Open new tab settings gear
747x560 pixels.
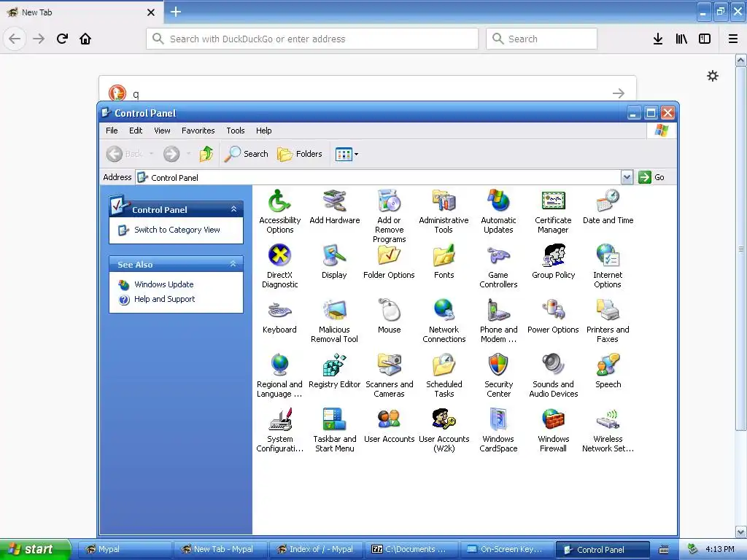click(713, 76)
